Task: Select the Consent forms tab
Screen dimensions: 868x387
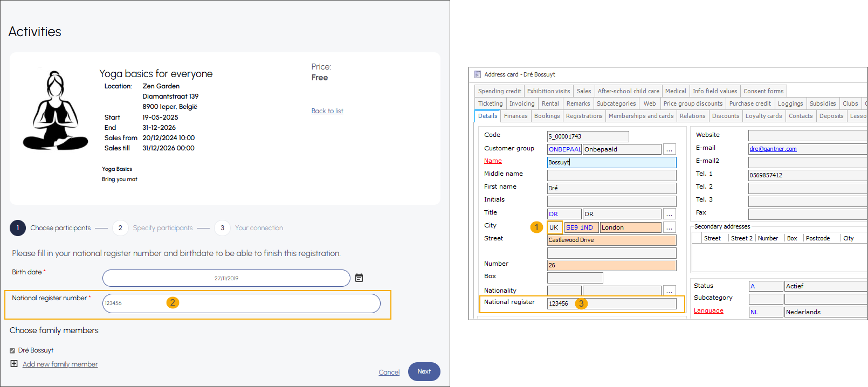Action: tap(763, 91)
